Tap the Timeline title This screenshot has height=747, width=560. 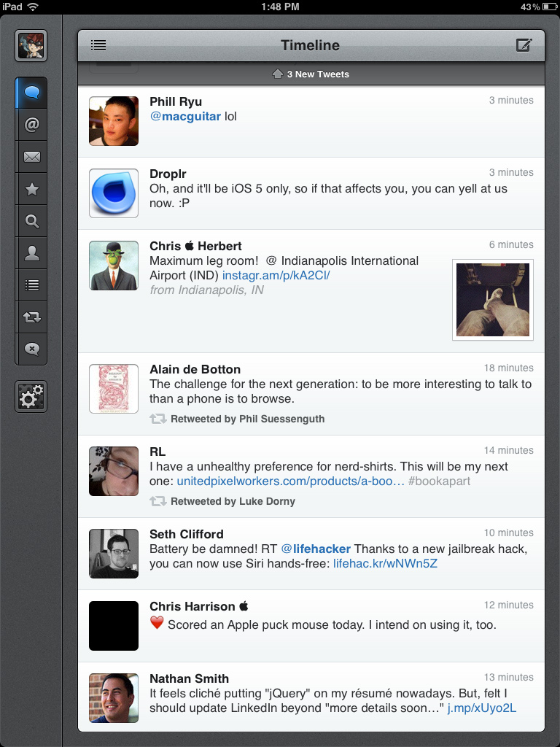[310, 45]
